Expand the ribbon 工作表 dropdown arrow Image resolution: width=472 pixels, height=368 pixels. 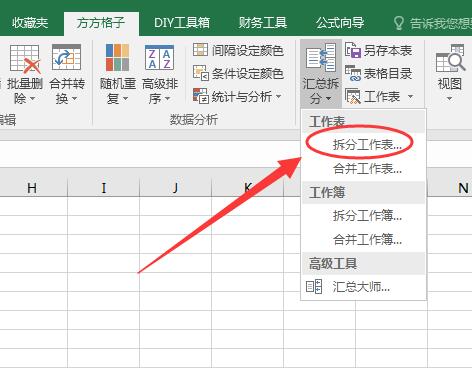(411, 97)
